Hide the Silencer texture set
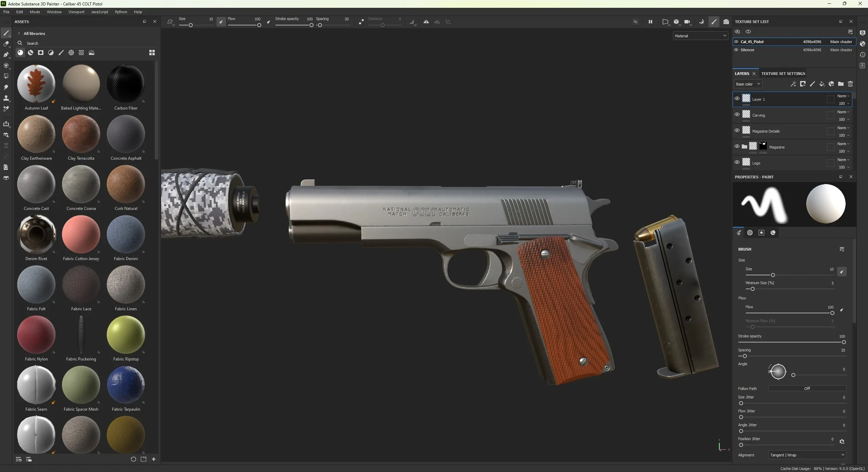Image resolution: width=868 pixels, height=472 pixels. tap(736, 50)
